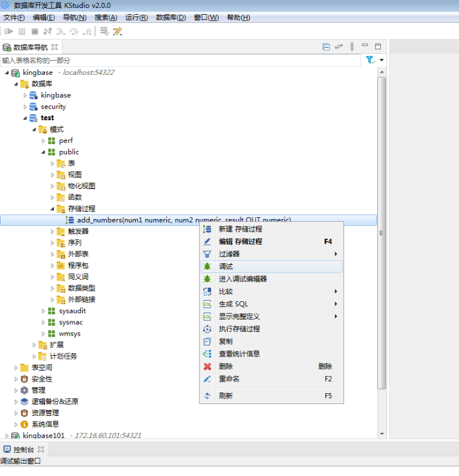Choose 调试 from context menu
This screenshot has height=476, width=459.
click(271, 267)
